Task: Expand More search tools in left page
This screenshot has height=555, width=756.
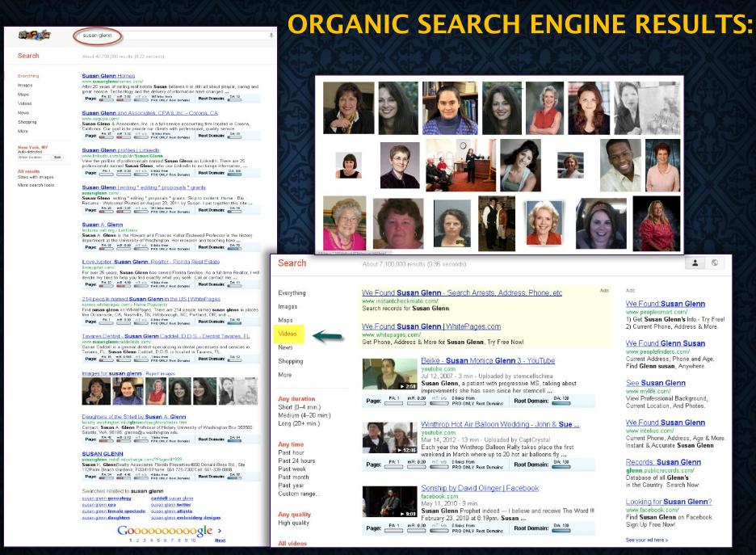Action: (35, 185)
